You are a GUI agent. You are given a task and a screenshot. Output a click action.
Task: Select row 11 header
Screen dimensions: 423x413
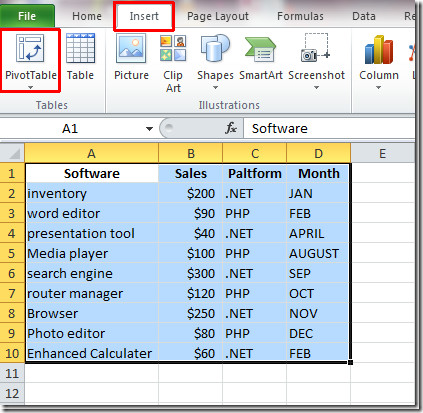[x=12, y=373]
